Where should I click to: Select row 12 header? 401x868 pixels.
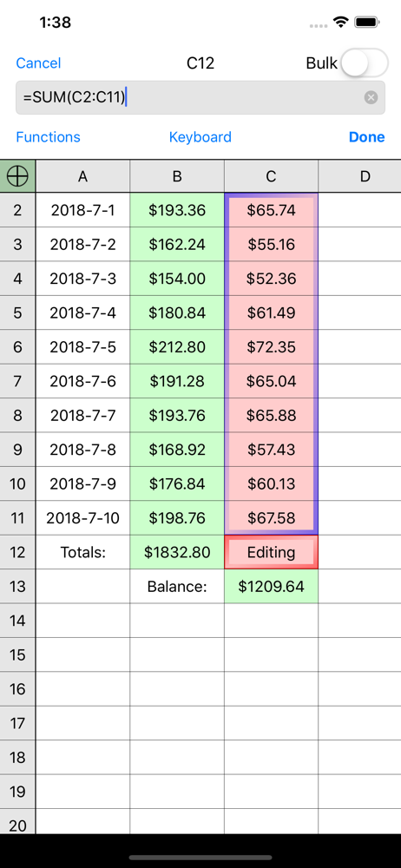(x=17, y=552)
